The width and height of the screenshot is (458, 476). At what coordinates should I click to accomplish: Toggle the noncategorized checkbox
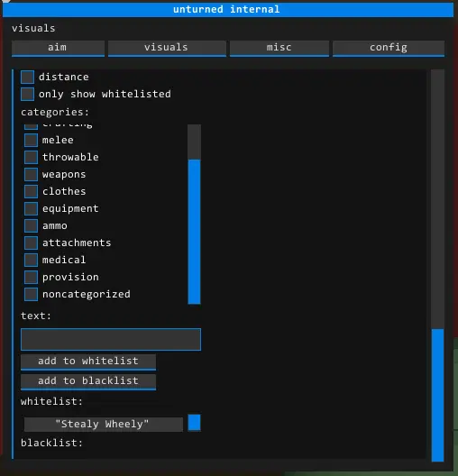pos(31,295)
